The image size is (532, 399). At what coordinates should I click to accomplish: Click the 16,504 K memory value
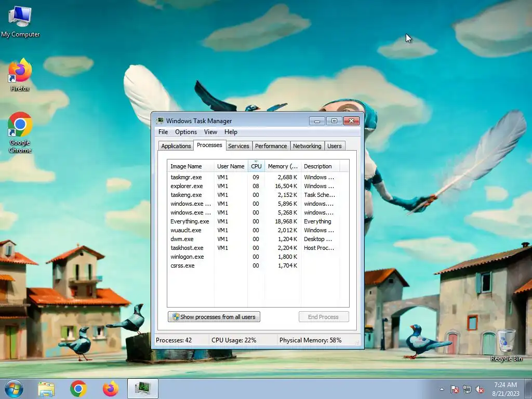pyautogui.click(x=286, y=186)
